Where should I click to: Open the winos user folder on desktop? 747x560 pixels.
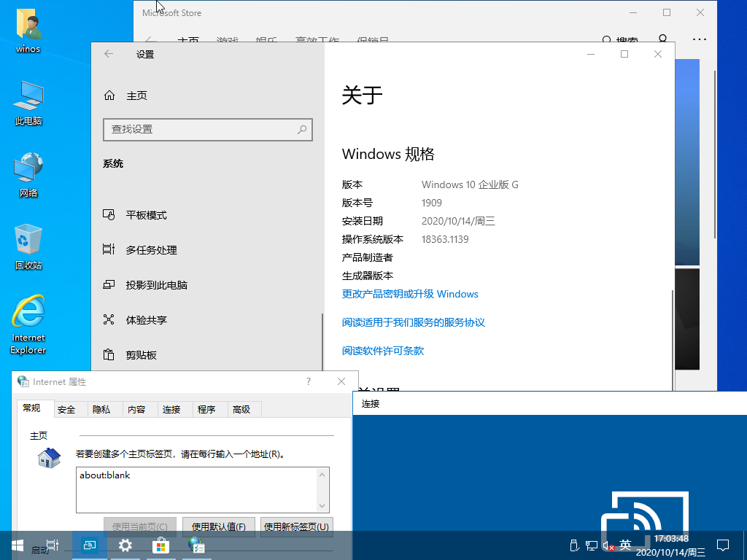(x=28, y=31)
